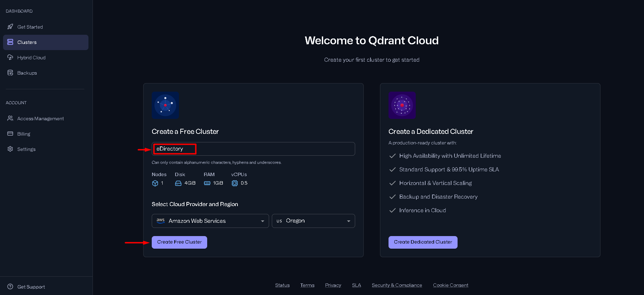Click the Settings gear icon
The height and width of the screenshot is (295, 644).
(x=10, y=149)
